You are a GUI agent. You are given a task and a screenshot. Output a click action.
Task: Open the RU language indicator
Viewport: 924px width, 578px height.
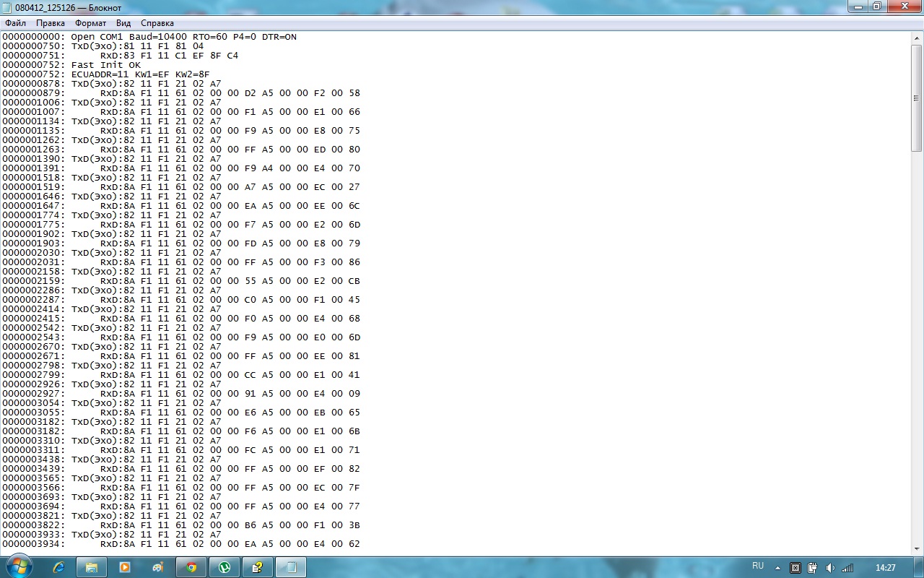point(758,566)
